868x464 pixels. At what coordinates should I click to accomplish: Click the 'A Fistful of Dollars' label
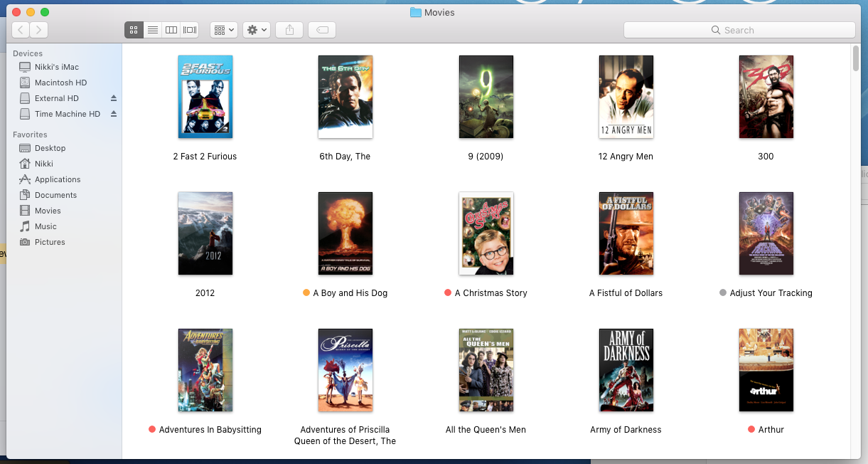tap(626, 293)
